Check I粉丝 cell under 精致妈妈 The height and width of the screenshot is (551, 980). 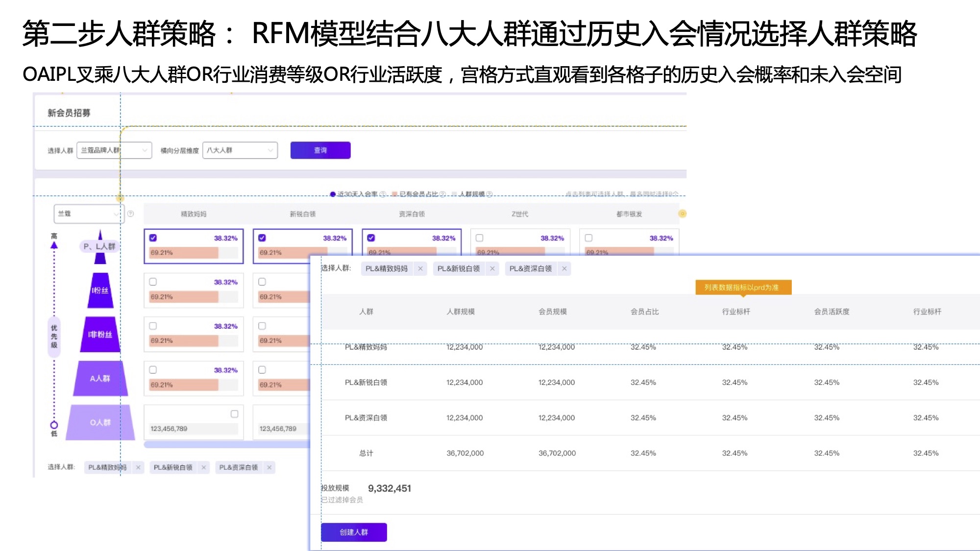coord(153,282)
